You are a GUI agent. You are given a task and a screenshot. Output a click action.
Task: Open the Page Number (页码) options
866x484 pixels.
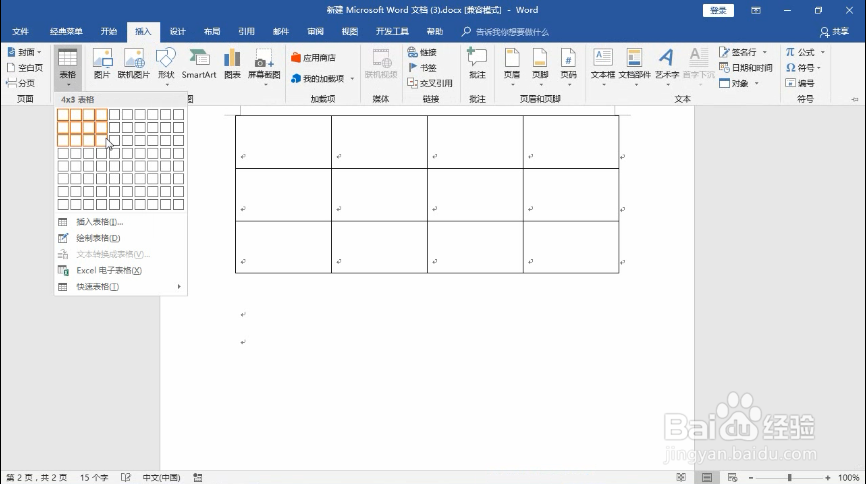click(x=568, y=66)
